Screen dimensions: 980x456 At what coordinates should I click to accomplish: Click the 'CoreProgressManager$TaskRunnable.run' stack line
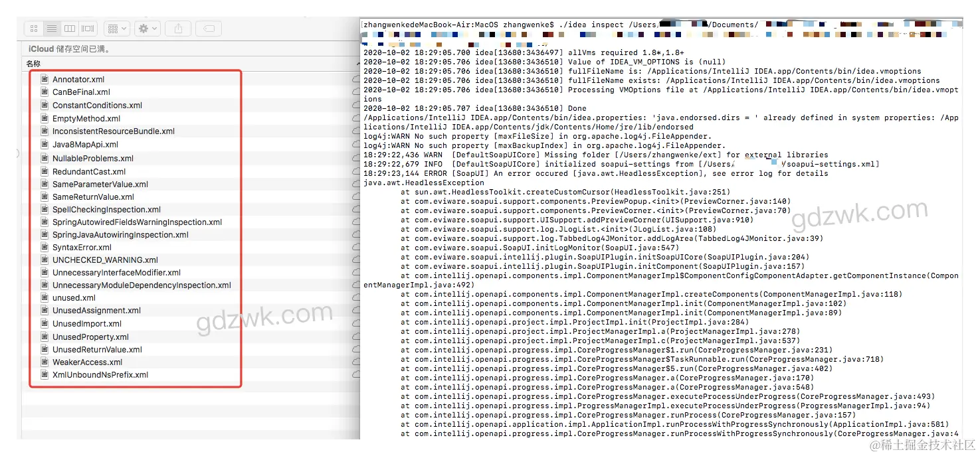642,359
